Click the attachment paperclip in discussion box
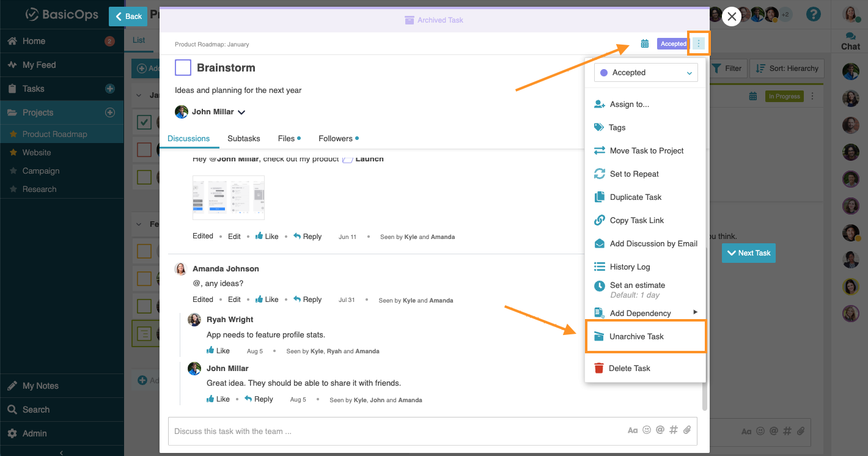Image resolution: width=868 pixels, height=456 pixels. 687,430
